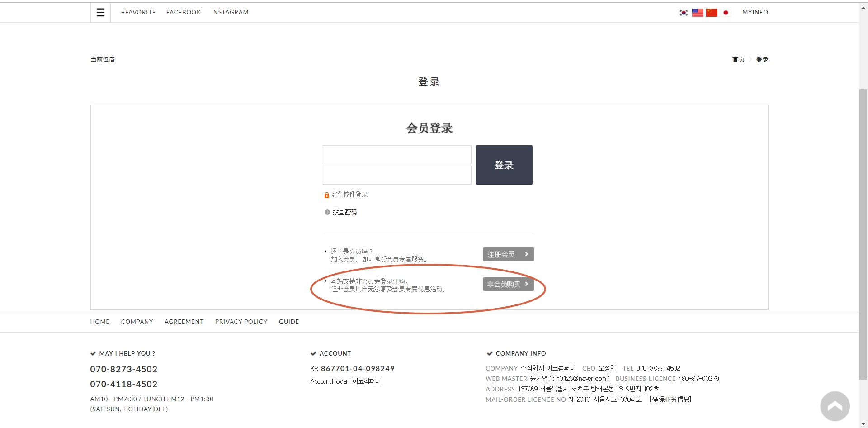Open the +FAVORITE menu item
The height and width of the screenshot is (428, 868).
pyautogui.click(x=138, y=12)
